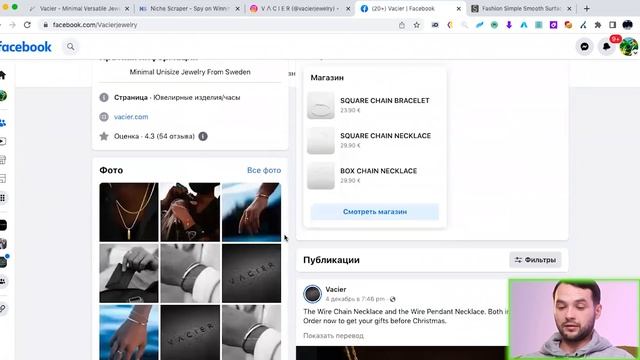Open the dark VACIER logo photo in middle row
640x360 pixels.
point(251,273)
